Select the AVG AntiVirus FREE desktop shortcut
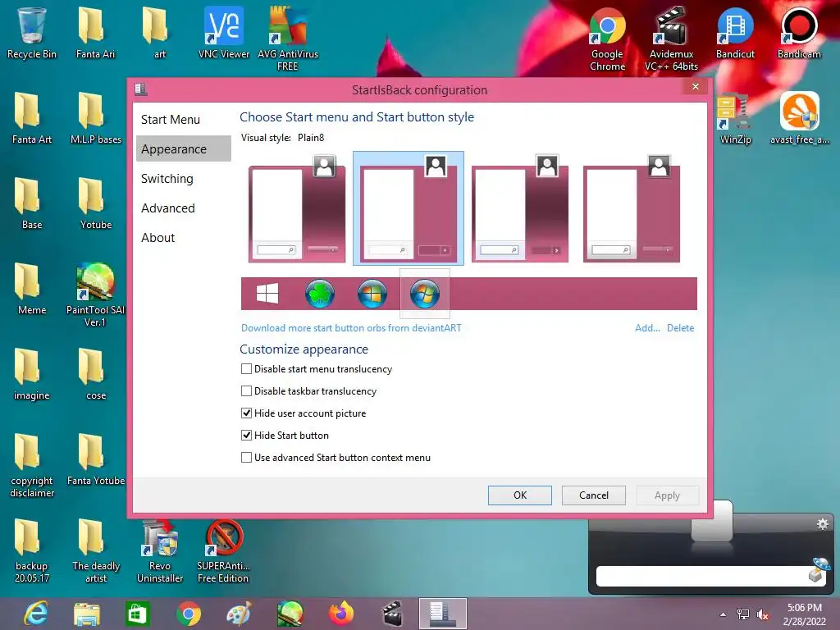 (288, 39)
